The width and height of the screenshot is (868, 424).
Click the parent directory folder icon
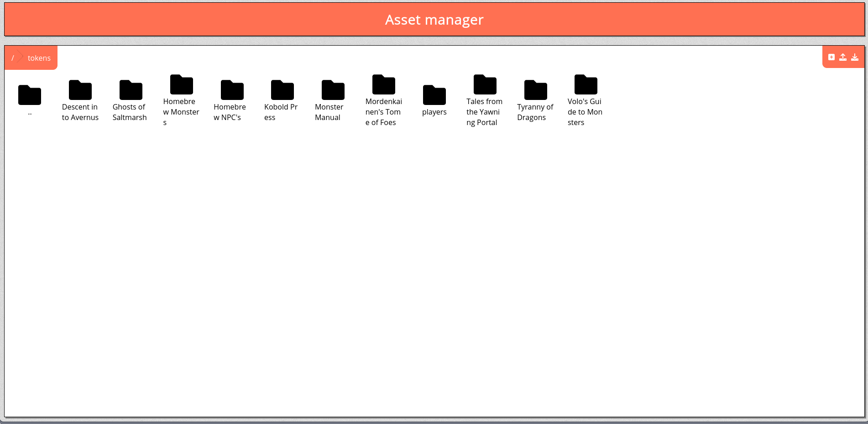pos(30,95)
